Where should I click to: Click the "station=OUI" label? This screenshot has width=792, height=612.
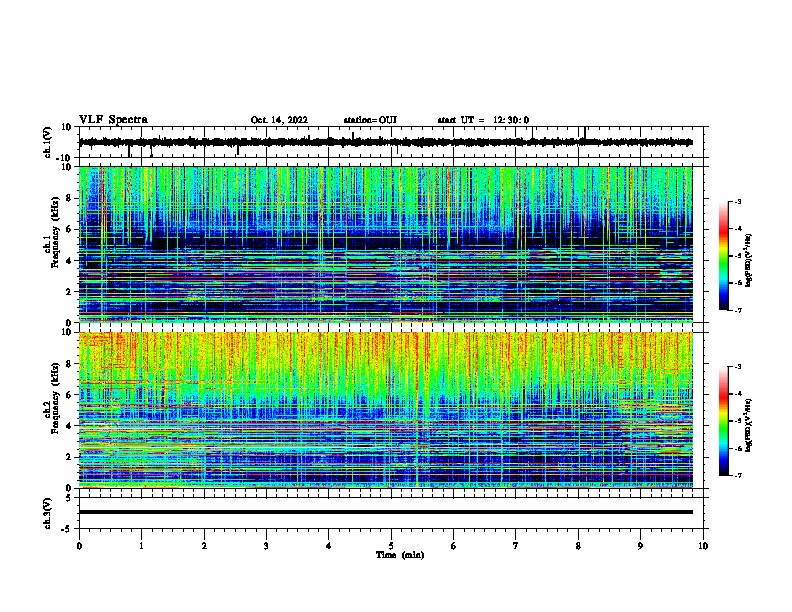pos(370,120)
